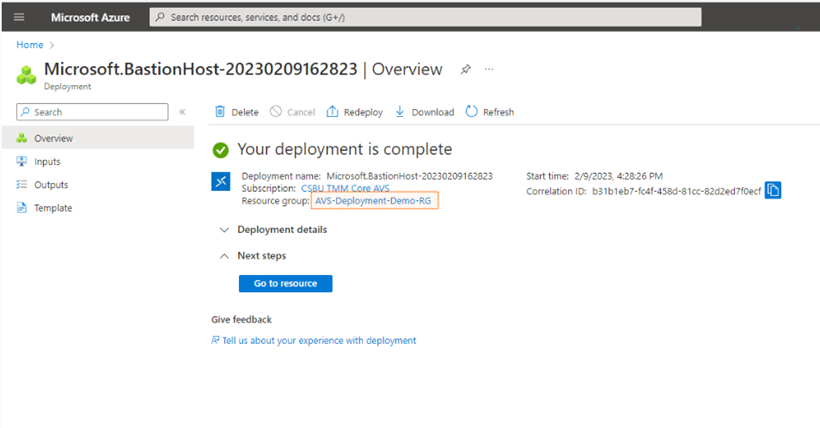This screenshot has width=820, height=428.
Task: Click the blue Bastion resource icon
Action: (221, 182)
